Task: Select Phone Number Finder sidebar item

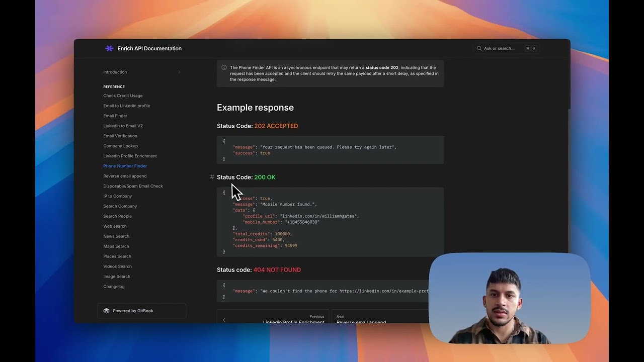Action: 125,166
